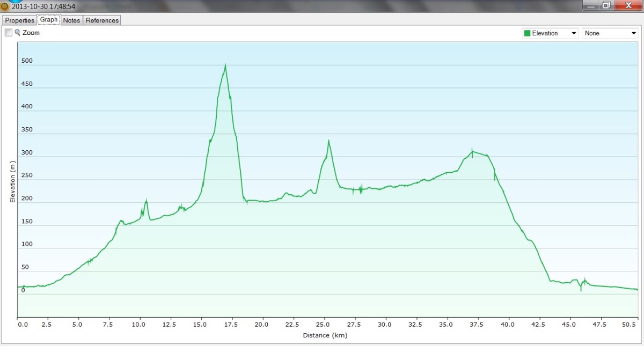The height and width of the screenshot is (360, 644).
Task: Click the Distance (km) axis title
Action: (325, 336)
